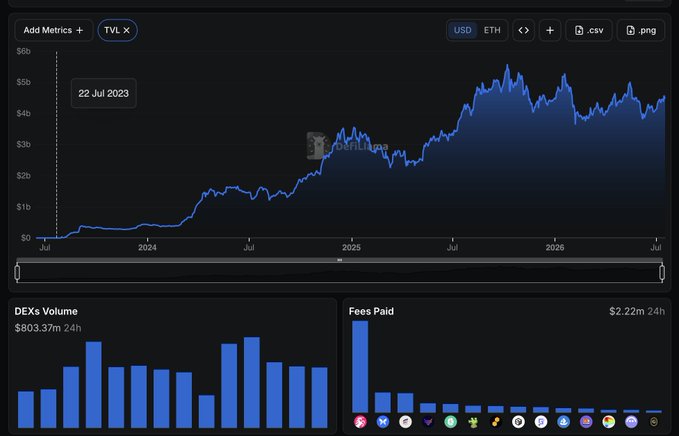Click the $6b y-axis label
This screenshot has width=679, height=436.
pos(23,51)
